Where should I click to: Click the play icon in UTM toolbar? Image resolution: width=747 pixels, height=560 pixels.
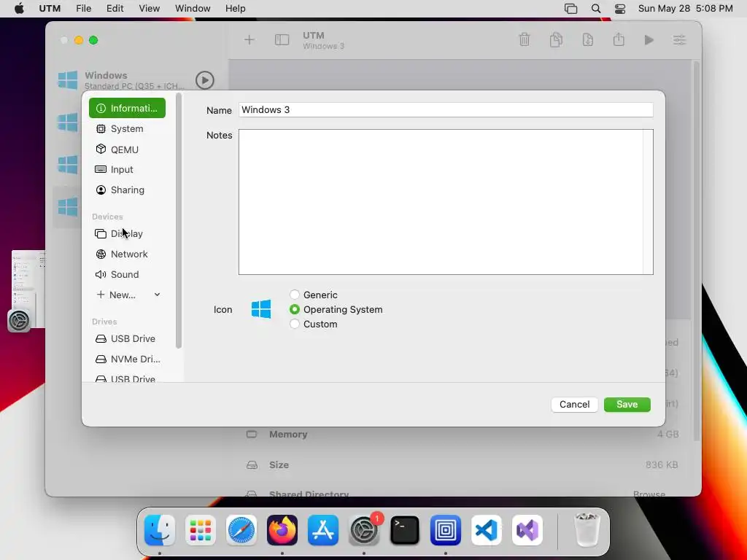649,40
